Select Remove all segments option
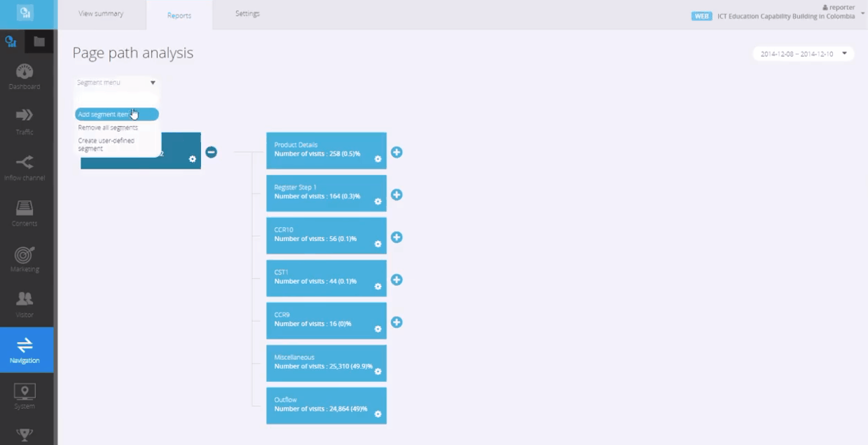The image size is (868, 445). [108, 128]
